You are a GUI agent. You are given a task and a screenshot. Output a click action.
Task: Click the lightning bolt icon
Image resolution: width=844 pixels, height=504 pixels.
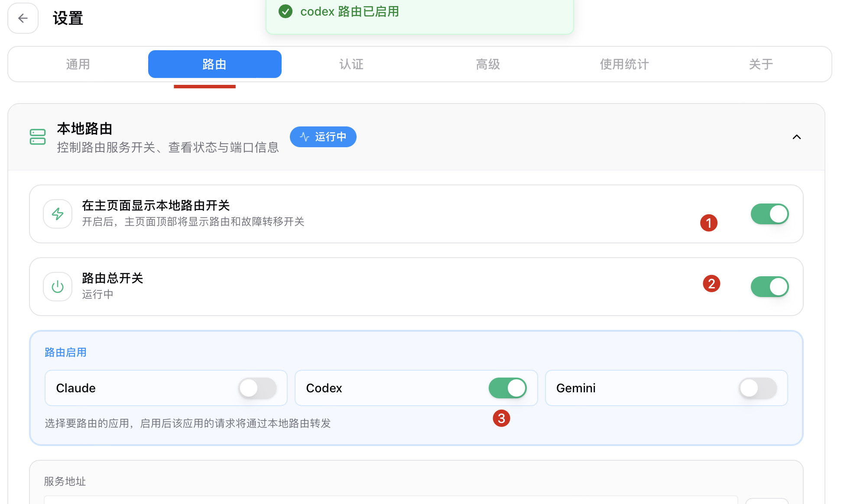click(58, 214)
